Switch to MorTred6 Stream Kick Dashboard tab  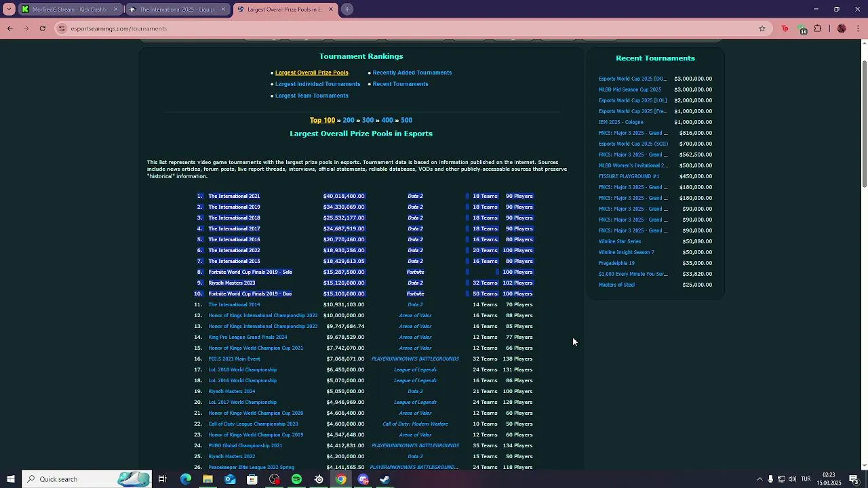tap(70, 9)
